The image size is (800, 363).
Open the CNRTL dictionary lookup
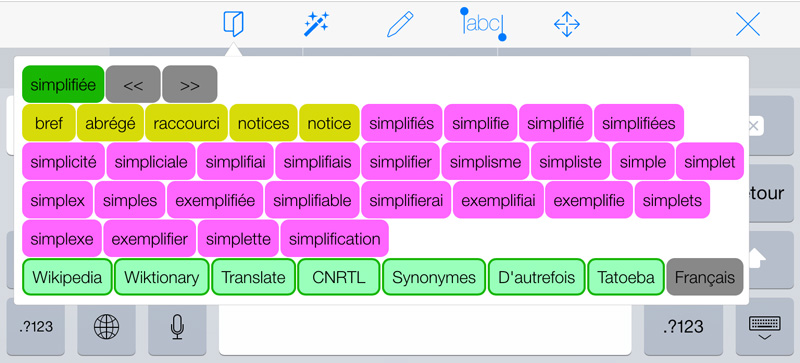pos(339,277)
